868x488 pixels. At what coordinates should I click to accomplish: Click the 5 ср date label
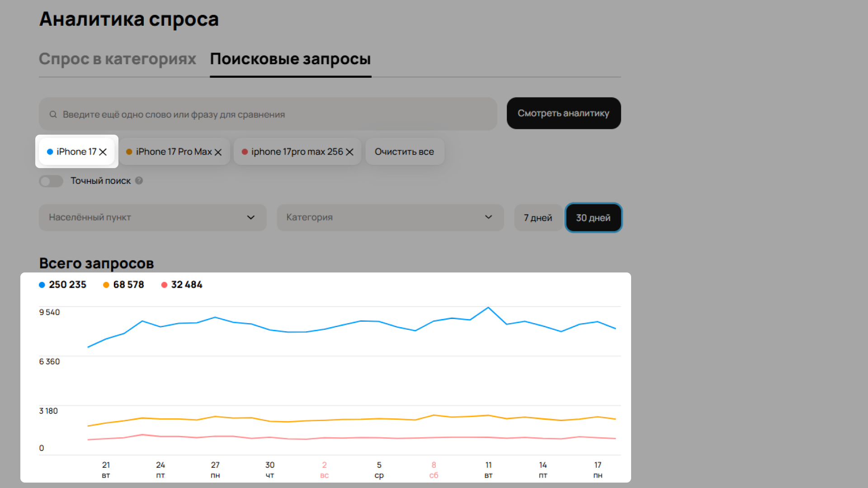[x=379, y=470]
